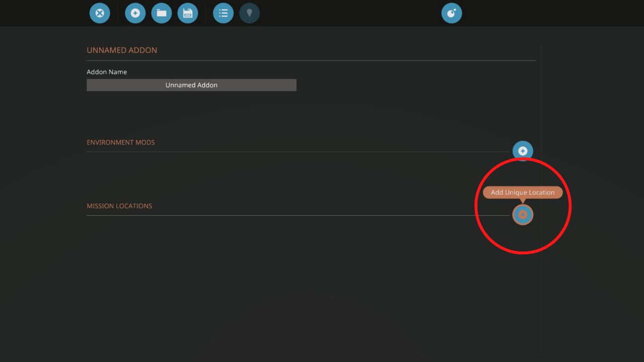Image resolution: width=644 pixels, height=362 pixels.
Task: Save the addon with the floppy disk icon
Action: click(188, 13)
